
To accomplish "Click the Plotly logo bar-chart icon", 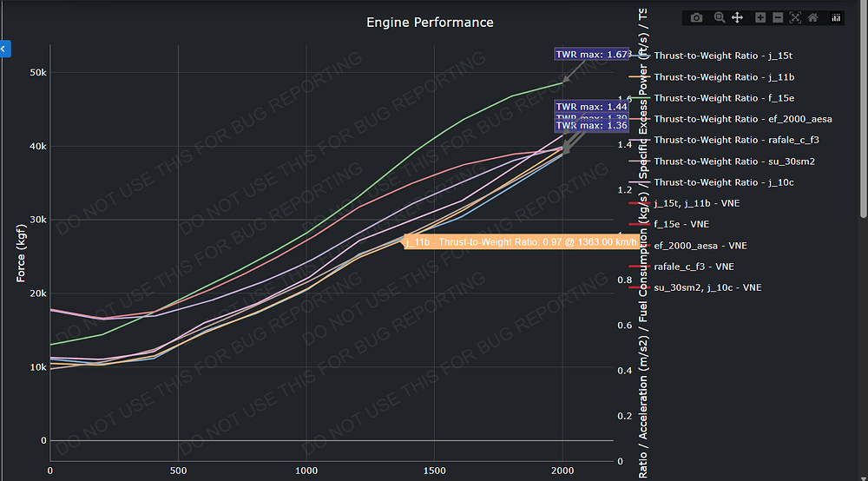I will [x=837, y=17].
